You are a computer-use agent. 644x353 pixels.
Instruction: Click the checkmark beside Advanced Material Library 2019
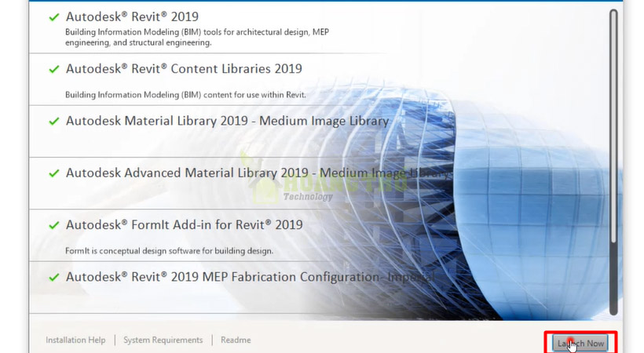coord(54,173)
